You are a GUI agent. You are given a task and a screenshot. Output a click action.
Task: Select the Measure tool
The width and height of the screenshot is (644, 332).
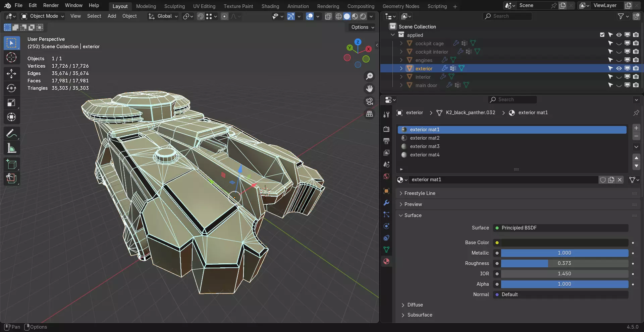pyautogui.click(x=11, y=148)
